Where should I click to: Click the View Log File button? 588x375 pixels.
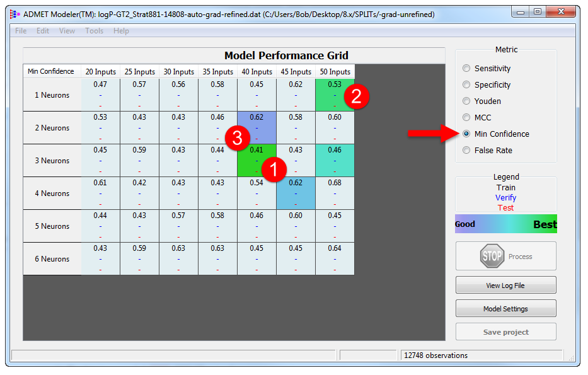tap(505, 286)
